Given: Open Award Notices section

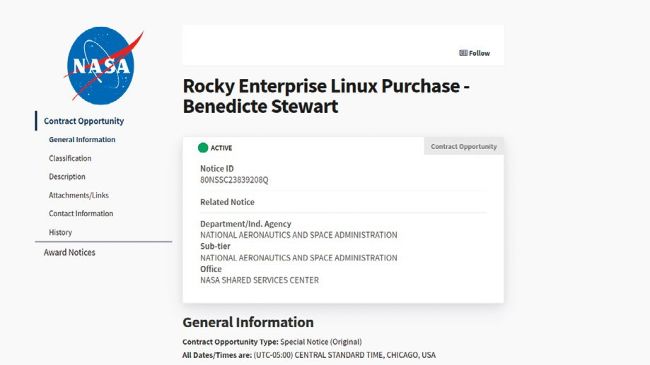Looking at the screenshot, I should [70, 253].
